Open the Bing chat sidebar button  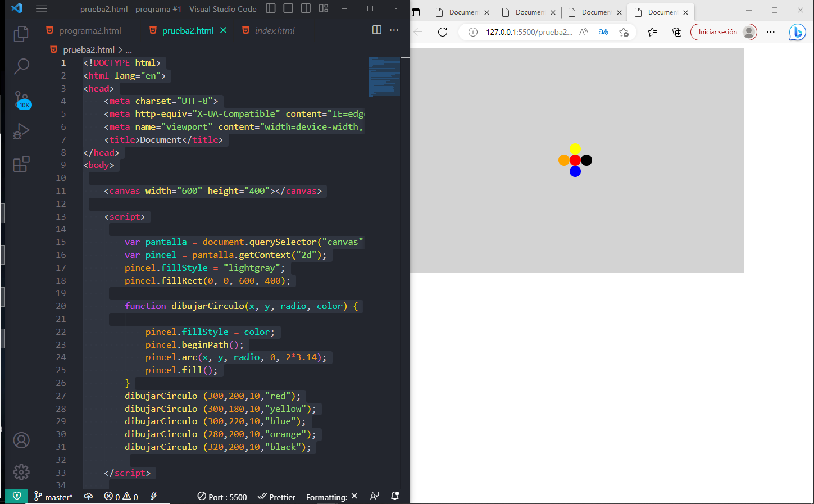point(797,32)
